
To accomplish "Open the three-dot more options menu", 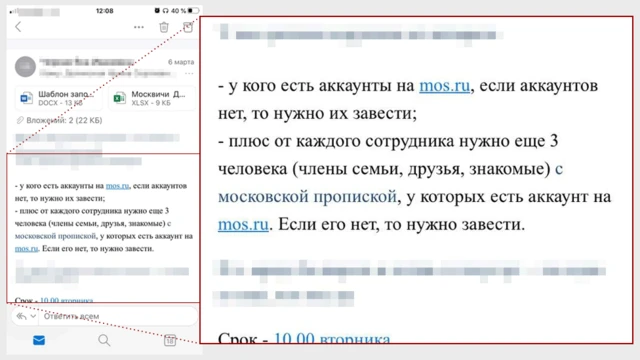I will coord(139,27).
